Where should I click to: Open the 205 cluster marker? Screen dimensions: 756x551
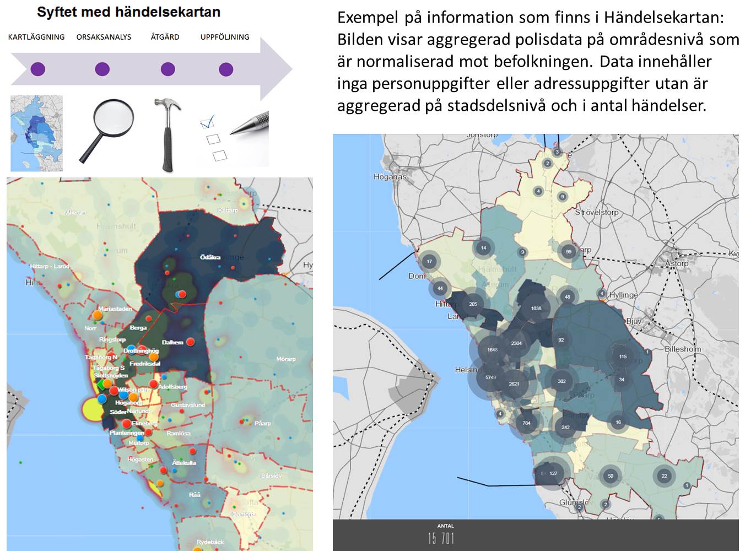click(473, 304)
